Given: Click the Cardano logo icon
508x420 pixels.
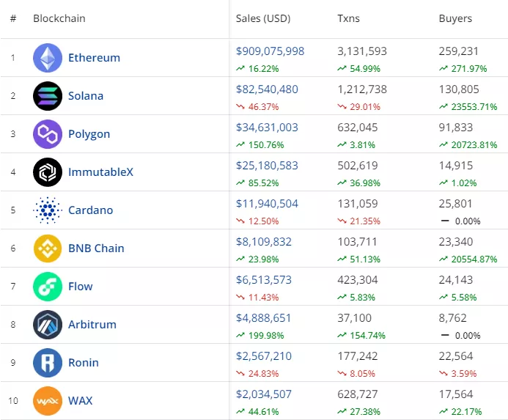Looking at the screenshot, I should tap(48, 210).
